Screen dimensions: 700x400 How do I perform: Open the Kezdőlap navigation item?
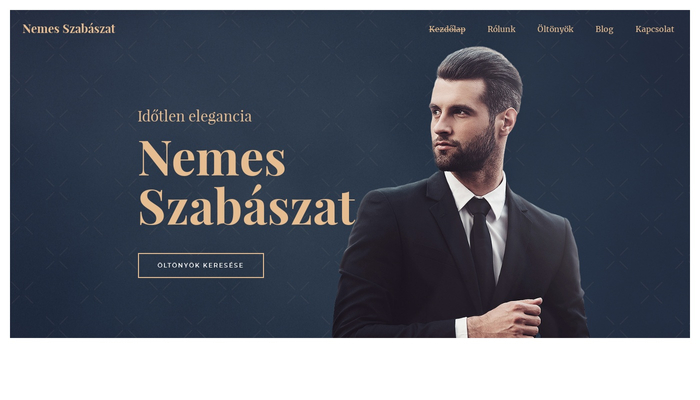point(447,29)
